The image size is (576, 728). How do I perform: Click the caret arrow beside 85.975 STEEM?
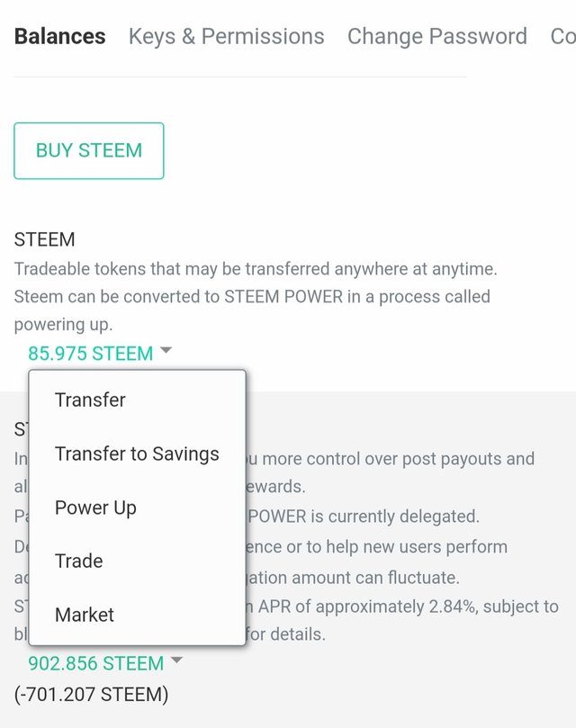166,352
